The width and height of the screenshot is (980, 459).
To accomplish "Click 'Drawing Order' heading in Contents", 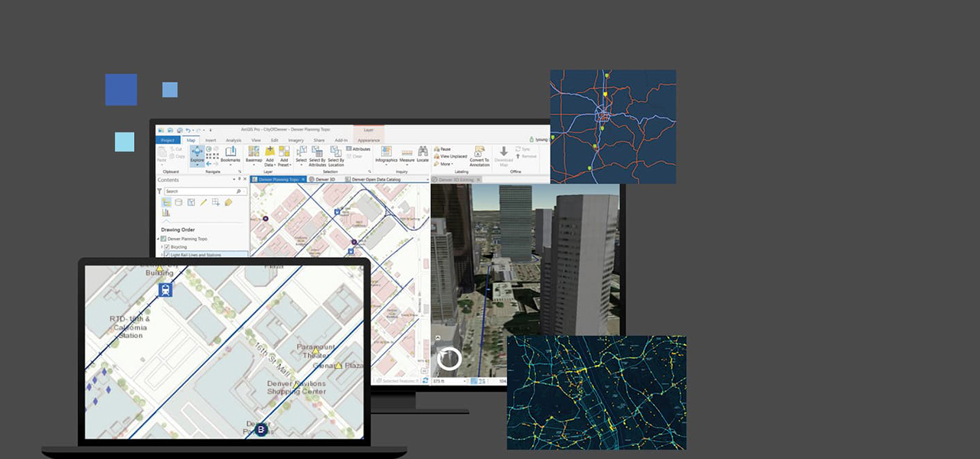I will [x=178, y=229].
